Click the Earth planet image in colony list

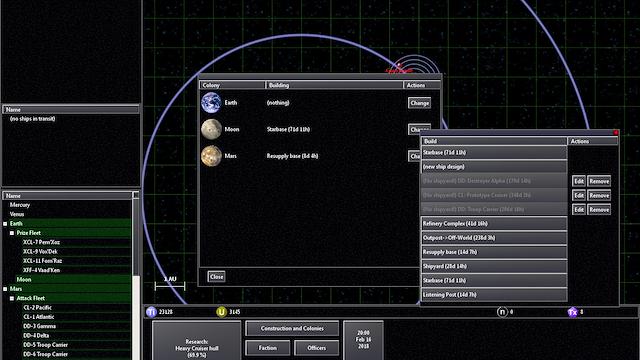[211, 102]
